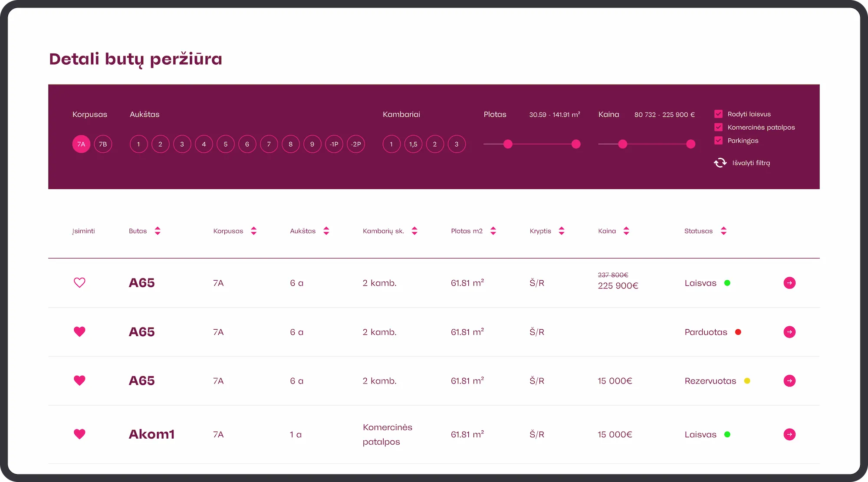Disable the Parkingas checkbox
The width and height of the screenshot is (868, 482).
[x=718, y=141]
